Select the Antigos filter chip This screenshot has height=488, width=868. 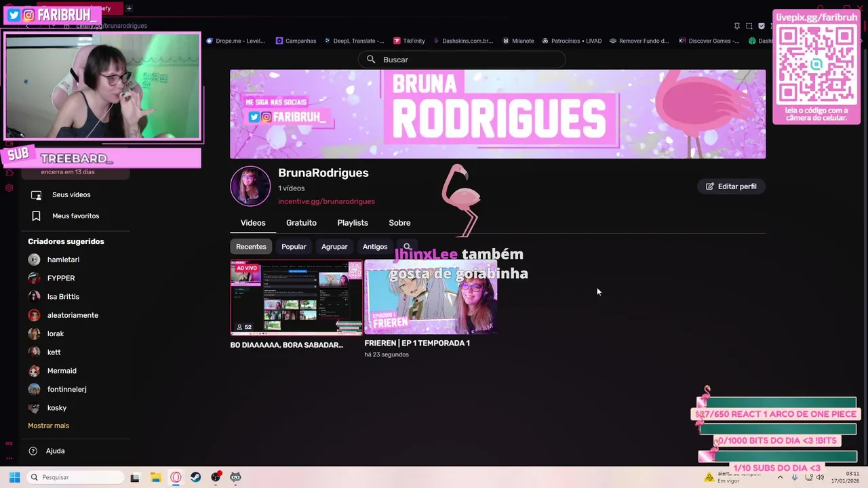click(x=375, y=247)
